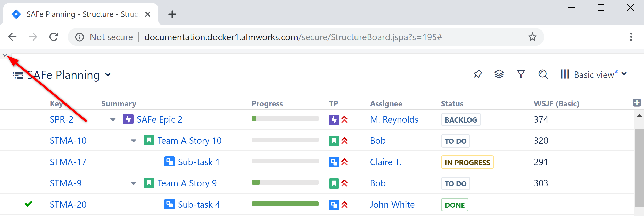Click the filter funnel icon
The height and width of the screenshot is (216, 644).
(521, 74)
